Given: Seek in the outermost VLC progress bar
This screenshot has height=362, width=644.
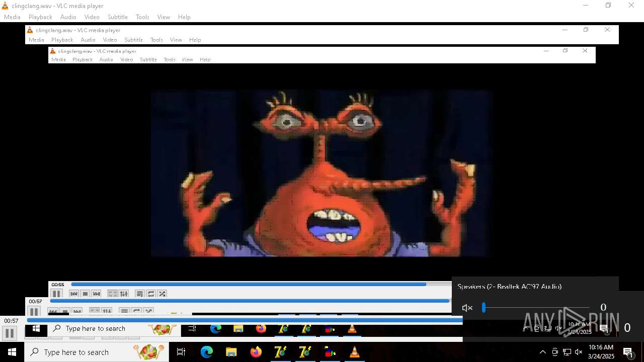Looking at the screenshot, I should [245, 320].
